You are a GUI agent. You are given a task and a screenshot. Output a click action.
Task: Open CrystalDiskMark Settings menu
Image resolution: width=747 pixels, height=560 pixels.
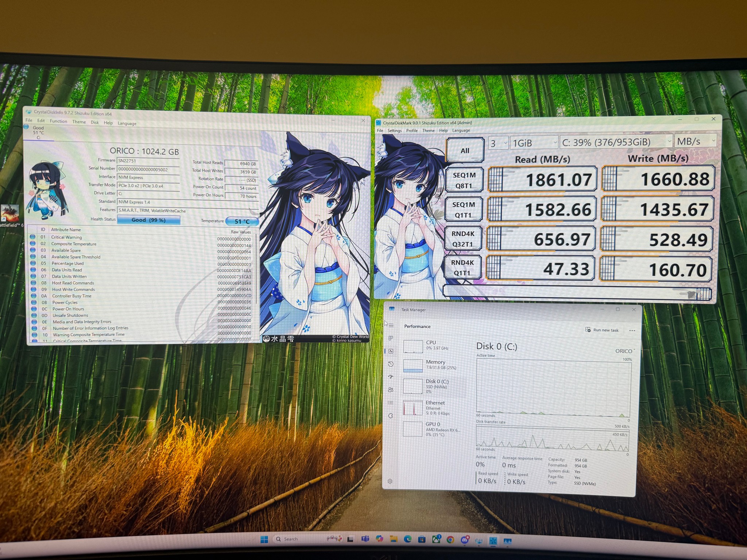[394, 131]
